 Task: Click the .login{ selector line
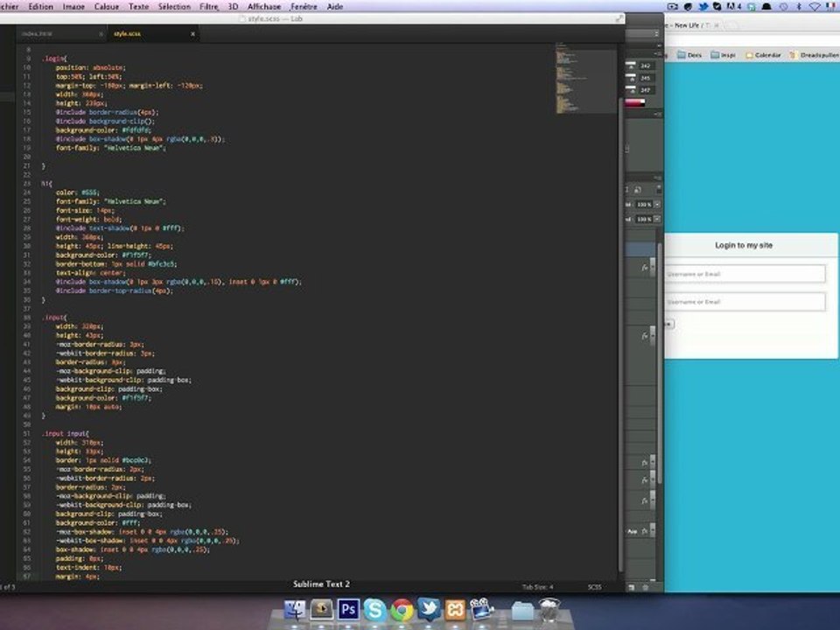pyautogui.click(x=54, y=59)
